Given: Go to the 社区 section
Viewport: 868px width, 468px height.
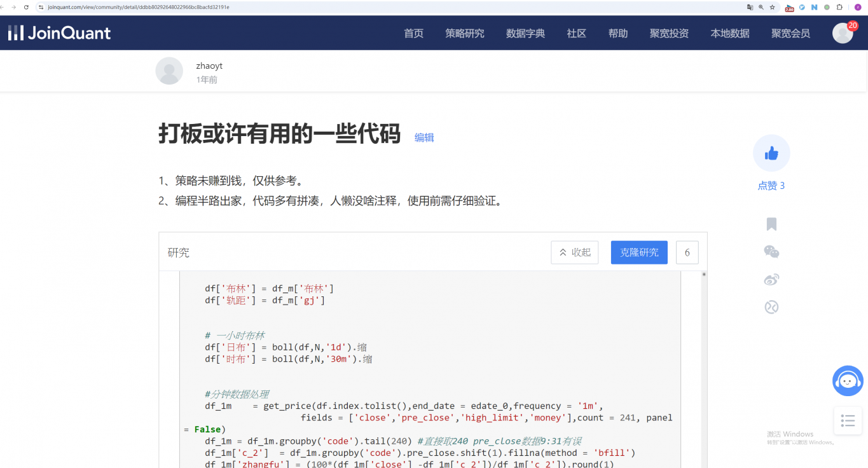Looking at the screenshot, I should click(576, 34).
